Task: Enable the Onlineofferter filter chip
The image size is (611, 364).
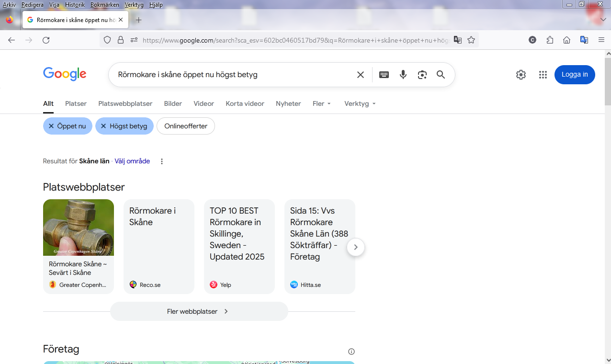Action: [x=186, y=126]
